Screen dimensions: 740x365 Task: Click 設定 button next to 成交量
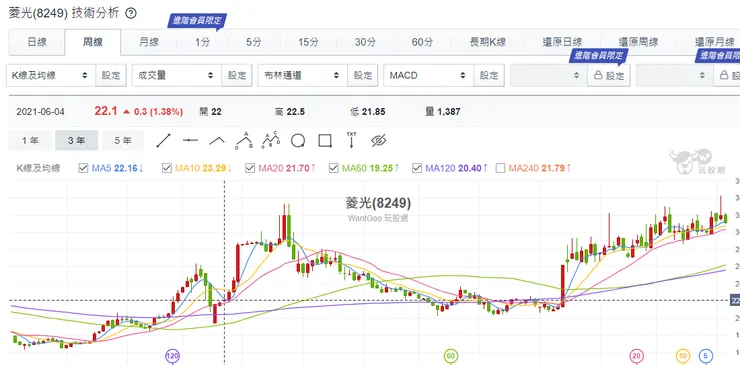tap(237, 75)
